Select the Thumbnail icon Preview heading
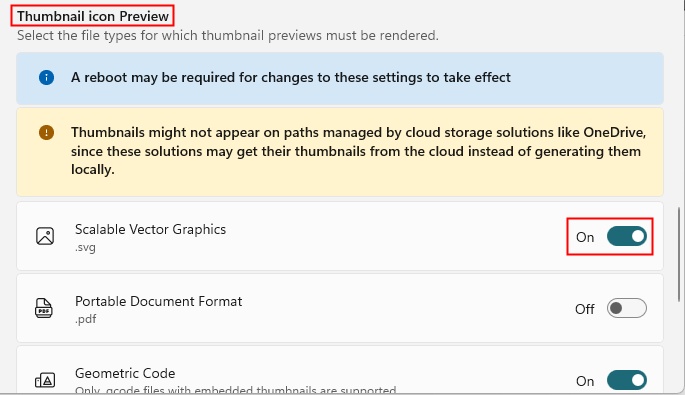The height and width of the screenshot is (395, 685). [x=93, y=16]
